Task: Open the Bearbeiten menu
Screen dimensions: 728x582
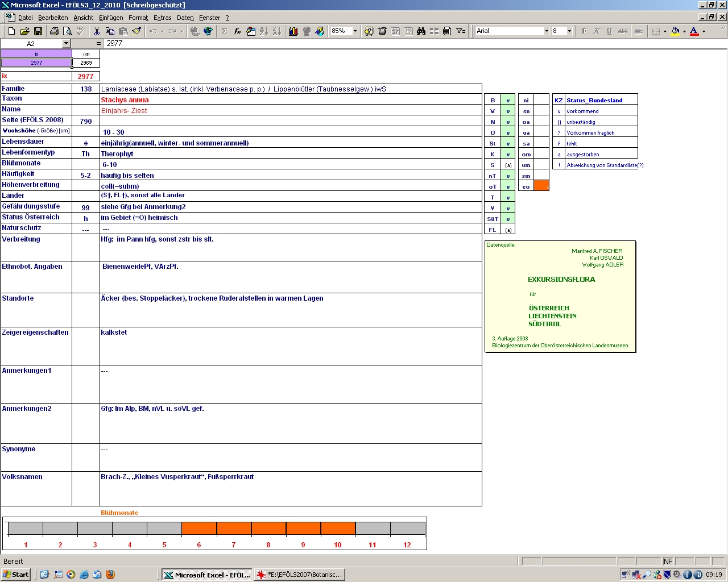Action: (x=53, y=18)
